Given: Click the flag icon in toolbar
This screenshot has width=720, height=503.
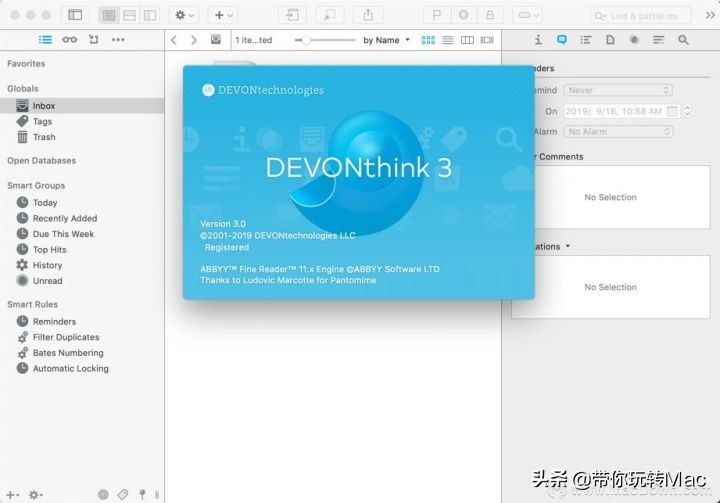Looking at the screenshot, I should (x=436, y=15).
